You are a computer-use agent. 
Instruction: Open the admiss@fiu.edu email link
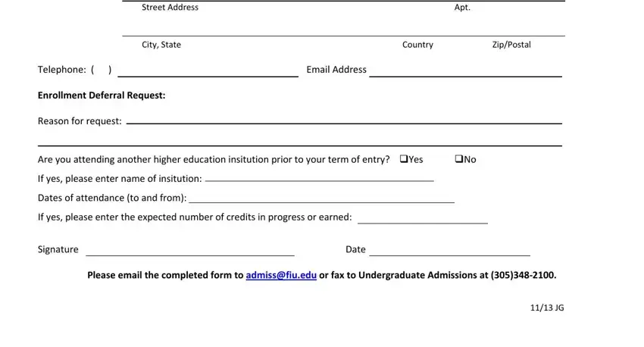pyautogui.click(x=281, y=275)
